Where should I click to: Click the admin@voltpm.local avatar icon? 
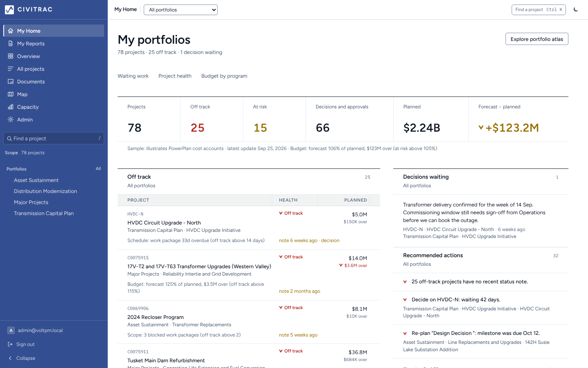pos(11,330)
